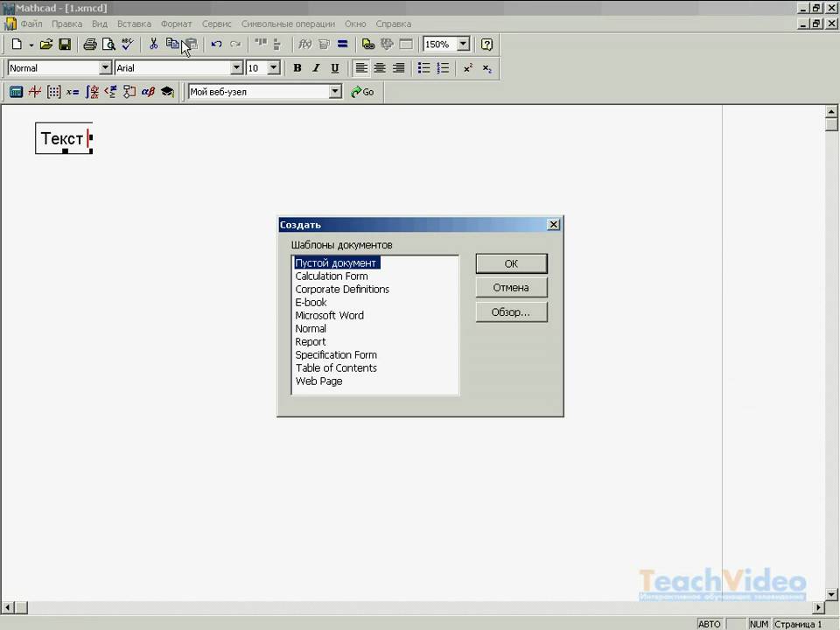Insert hyperlink icon

click(368, 45)
